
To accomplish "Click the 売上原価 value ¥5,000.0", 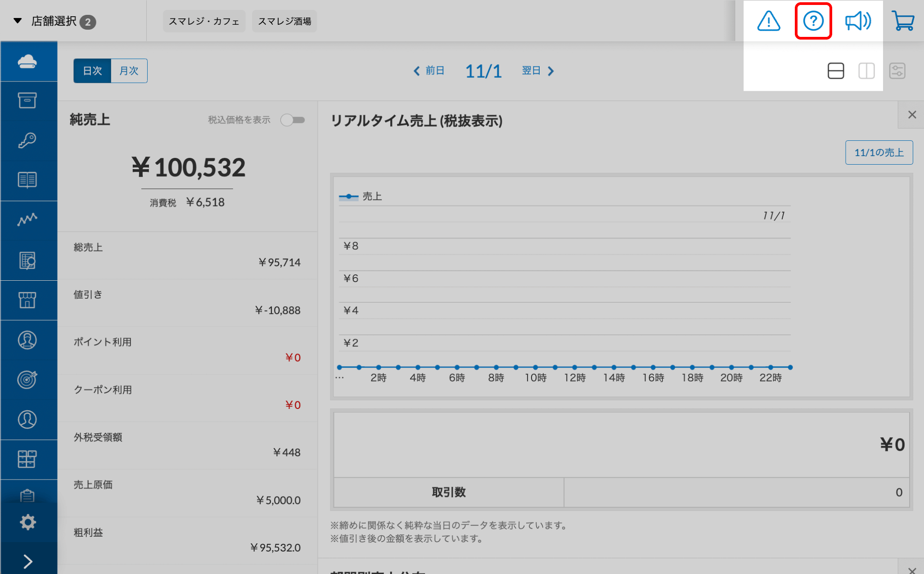I will click(x=278, y=500).
